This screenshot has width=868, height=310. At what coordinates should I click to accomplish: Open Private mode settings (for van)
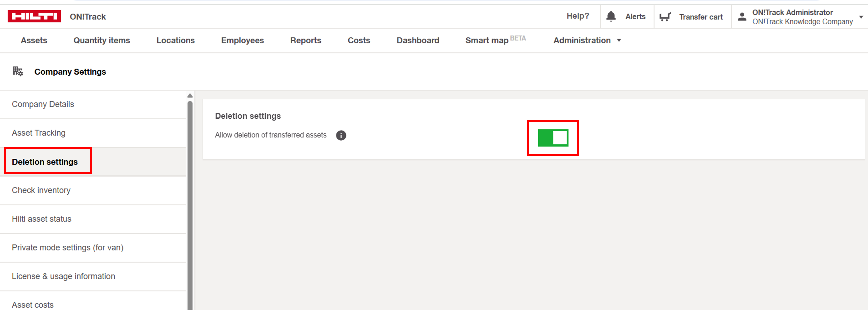point(67,247)
